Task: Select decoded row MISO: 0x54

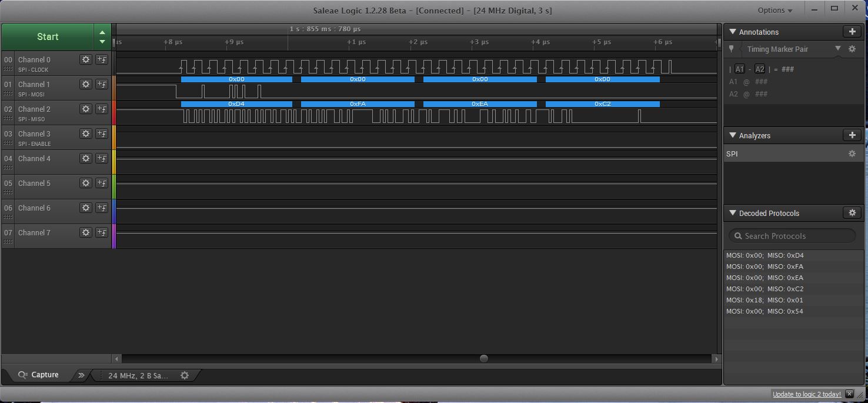Action: tap(794, 311)
